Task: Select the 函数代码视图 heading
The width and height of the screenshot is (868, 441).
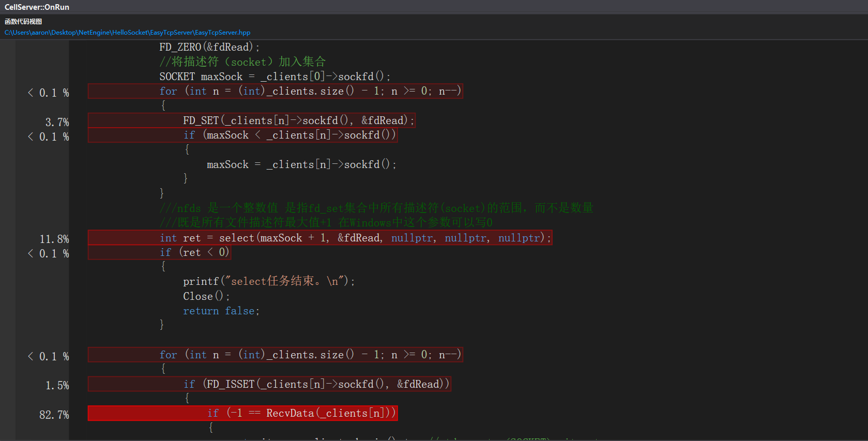Action: pos(23,22)
